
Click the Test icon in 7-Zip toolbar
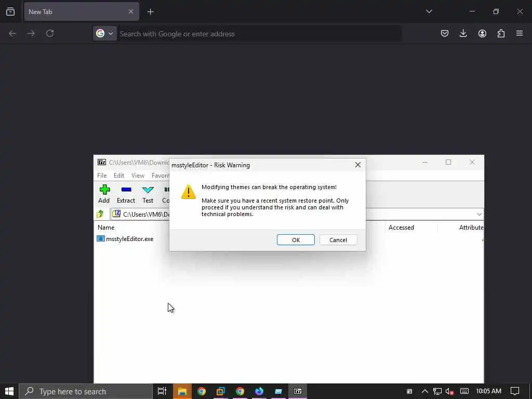(x=148, y=194)
